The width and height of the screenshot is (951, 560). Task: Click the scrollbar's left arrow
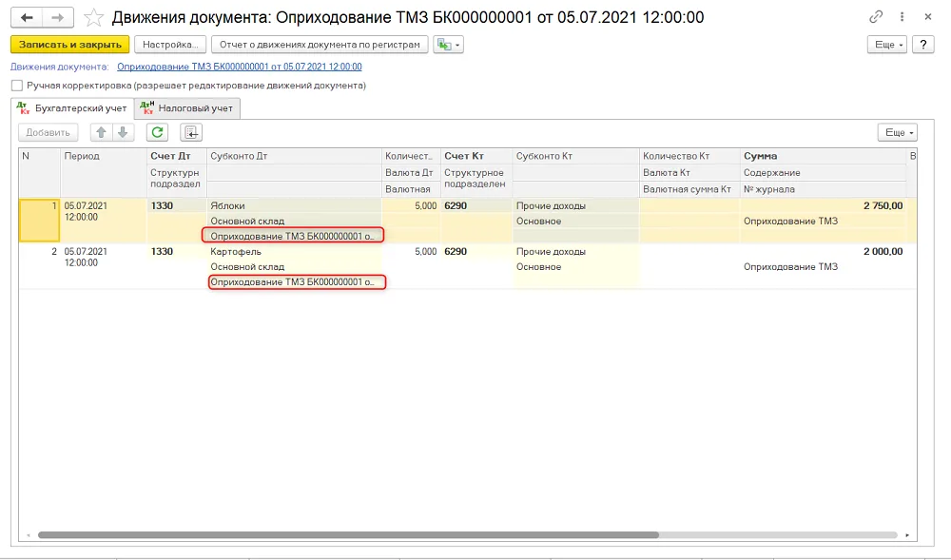point(29,535)
